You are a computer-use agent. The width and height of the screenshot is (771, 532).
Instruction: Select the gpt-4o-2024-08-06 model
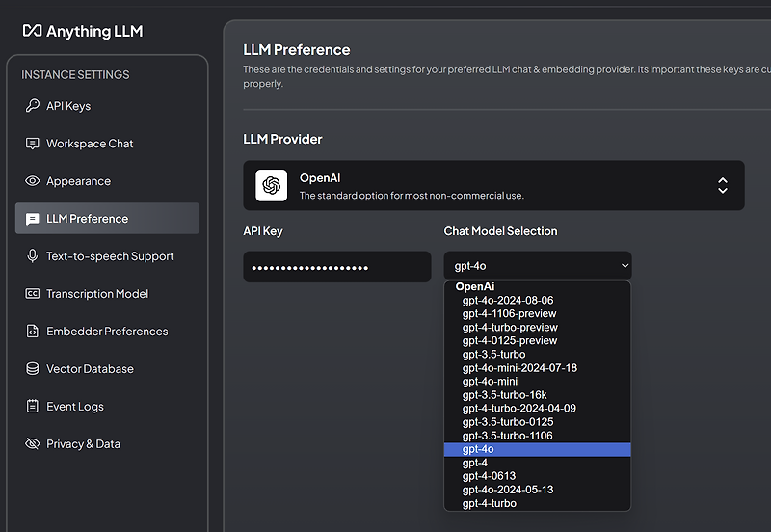pyautogui.click(x=508, y=301)
